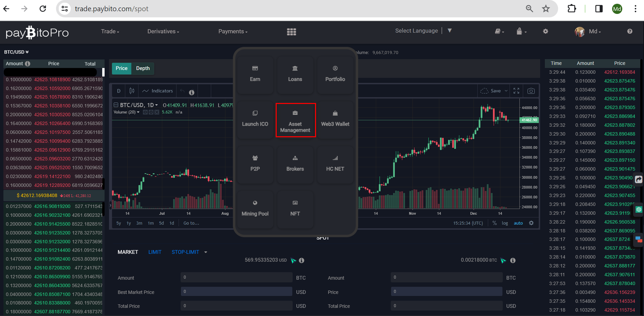Click the Go to... date button
The height and width of the screenshot is (316, 644).
191,223
